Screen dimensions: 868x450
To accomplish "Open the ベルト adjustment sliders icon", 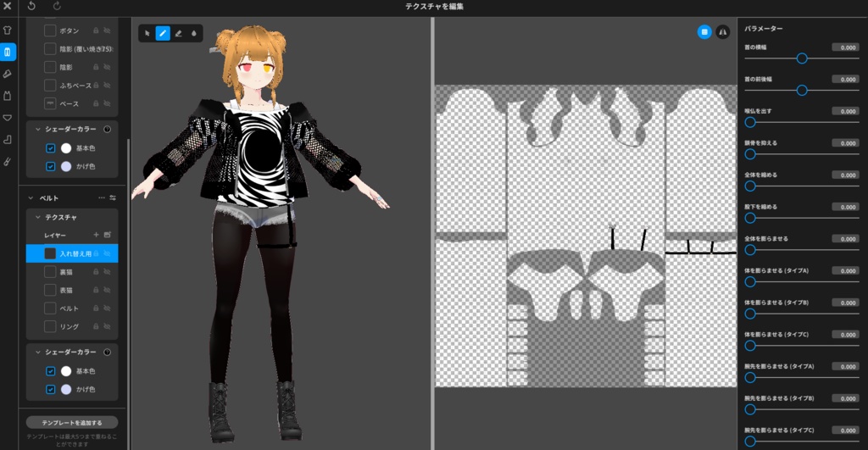I will 113,197.
